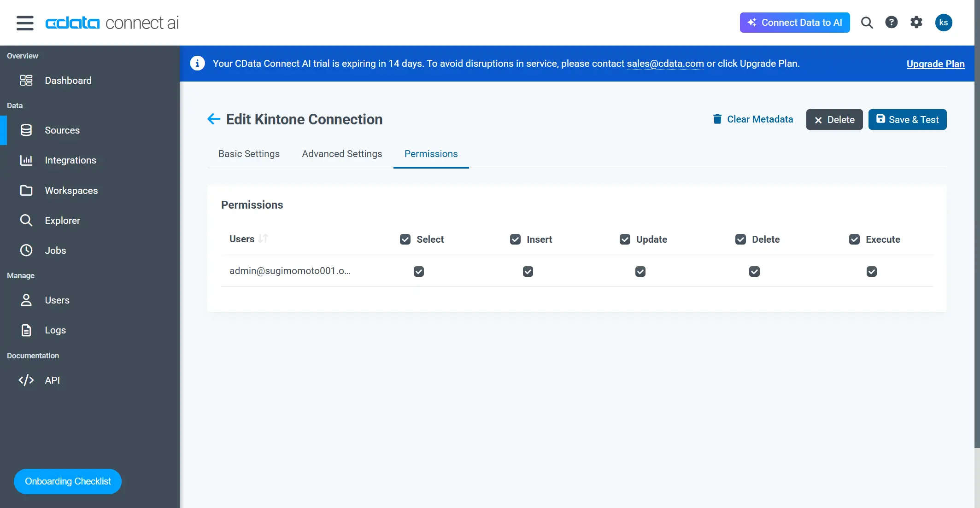Uncheck the Insert column header checkbox
Screen dimensions: 980x508
515,239
